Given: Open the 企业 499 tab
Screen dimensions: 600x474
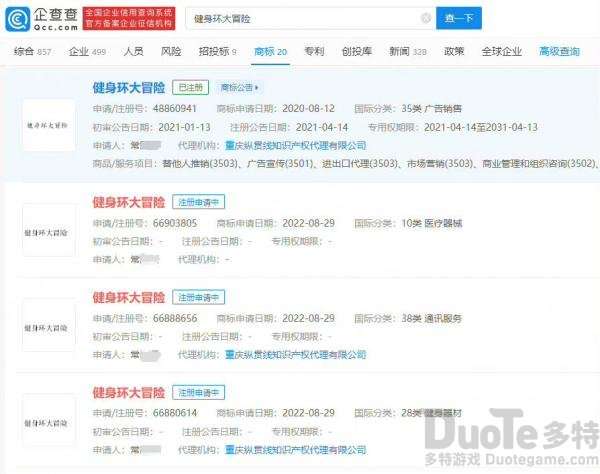Looking at the screenshot, I should coord(87,51).
